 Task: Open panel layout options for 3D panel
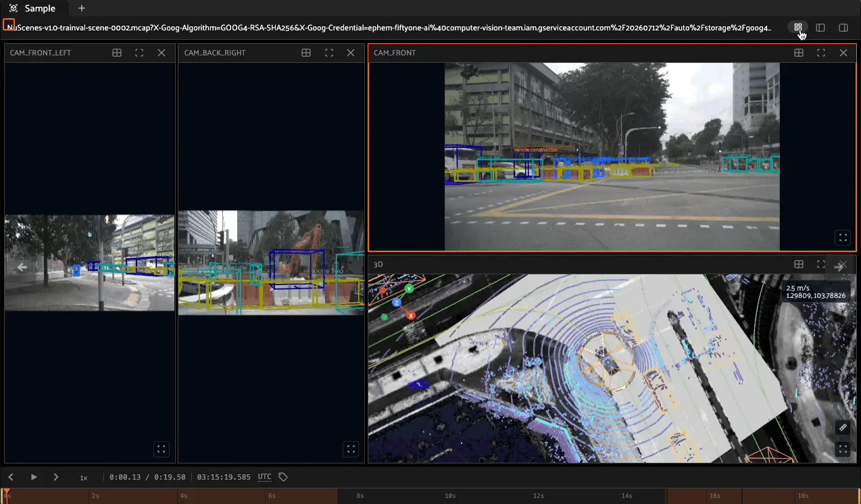click(x=799, y=264)
